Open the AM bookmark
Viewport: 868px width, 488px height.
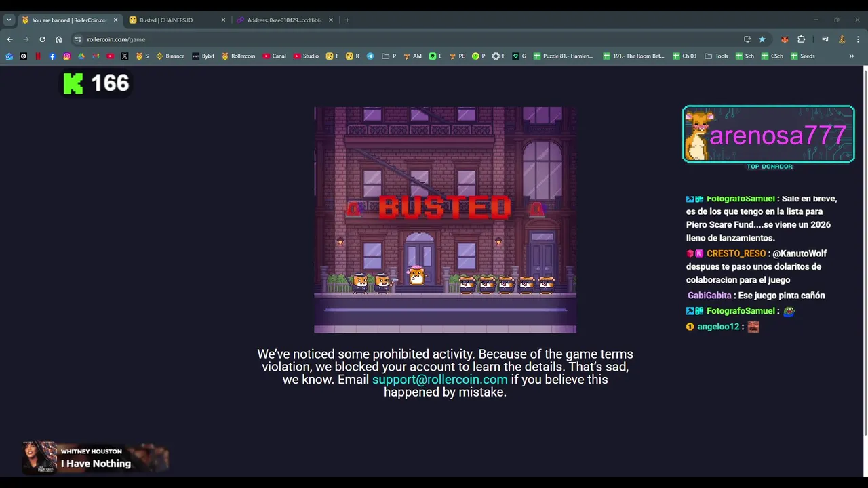[412, 56]
